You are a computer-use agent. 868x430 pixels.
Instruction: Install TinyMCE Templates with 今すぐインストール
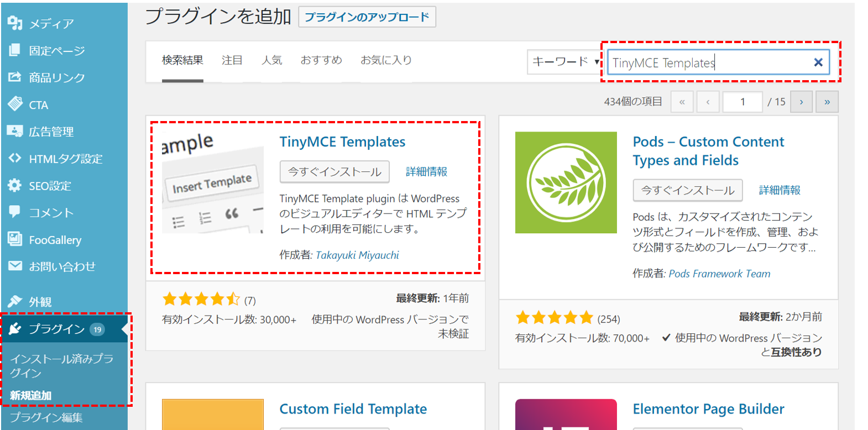point(334,172)
